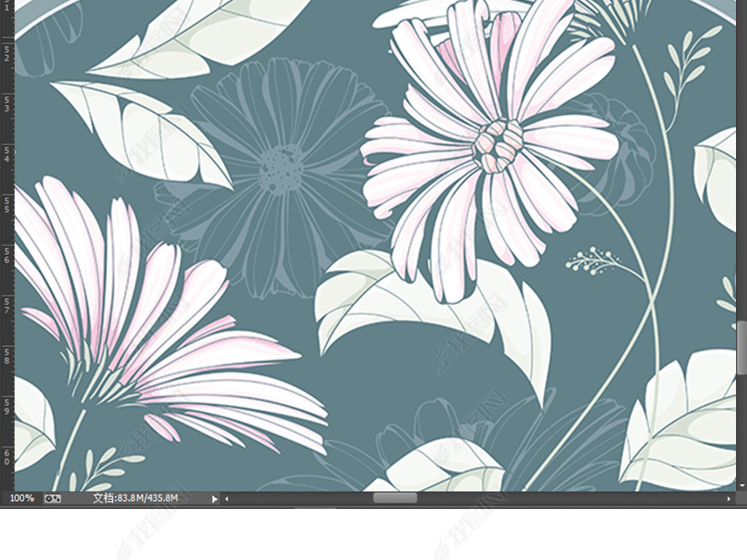Viewport: 747px width, 560px height.
Task: Click the white leaf below the upper pink daisy
Action: (x=430, y=306)
